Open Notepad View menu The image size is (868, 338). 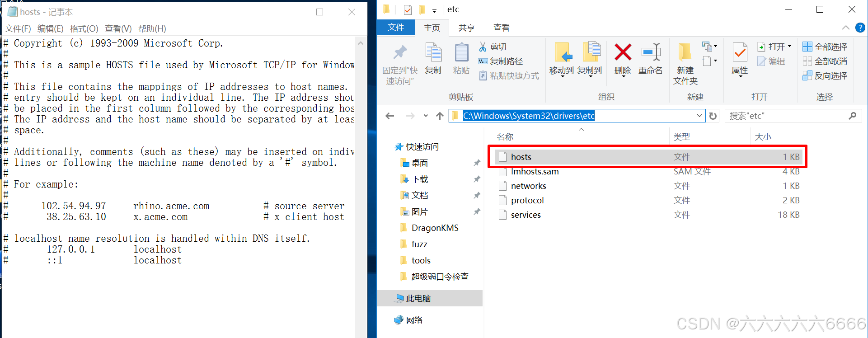click(x=118, y=29)
